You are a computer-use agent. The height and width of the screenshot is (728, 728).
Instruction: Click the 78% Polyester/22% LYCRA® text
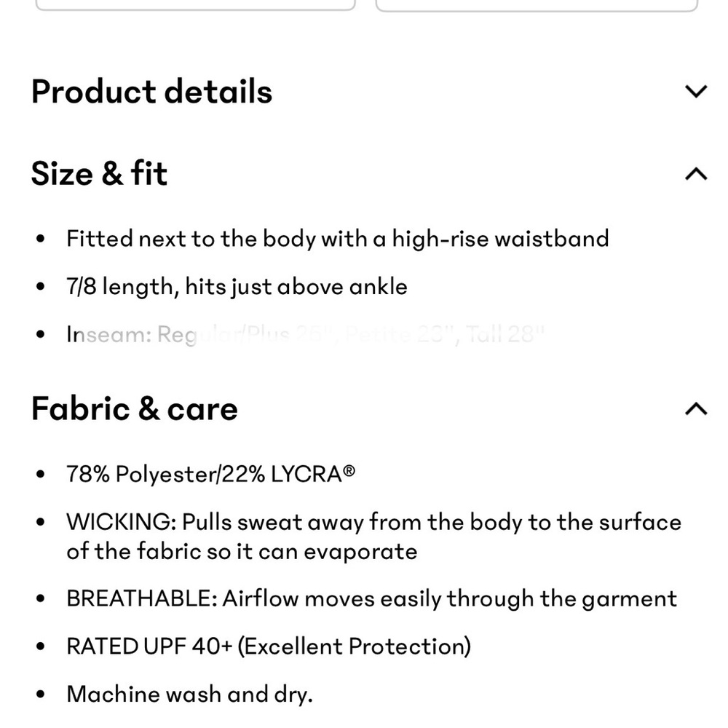click(x=211, y=473)
